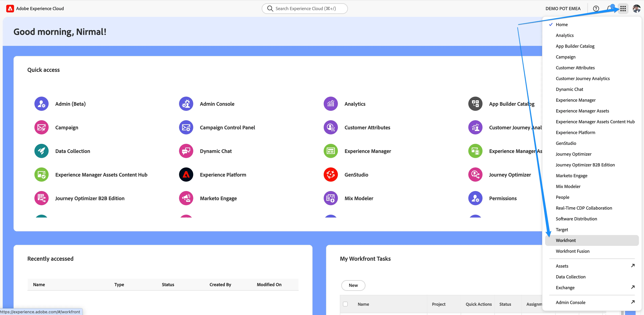Viewport: 644px width, 315px height.
Task: Select Home in the app switcher menu
Action: 592,24
